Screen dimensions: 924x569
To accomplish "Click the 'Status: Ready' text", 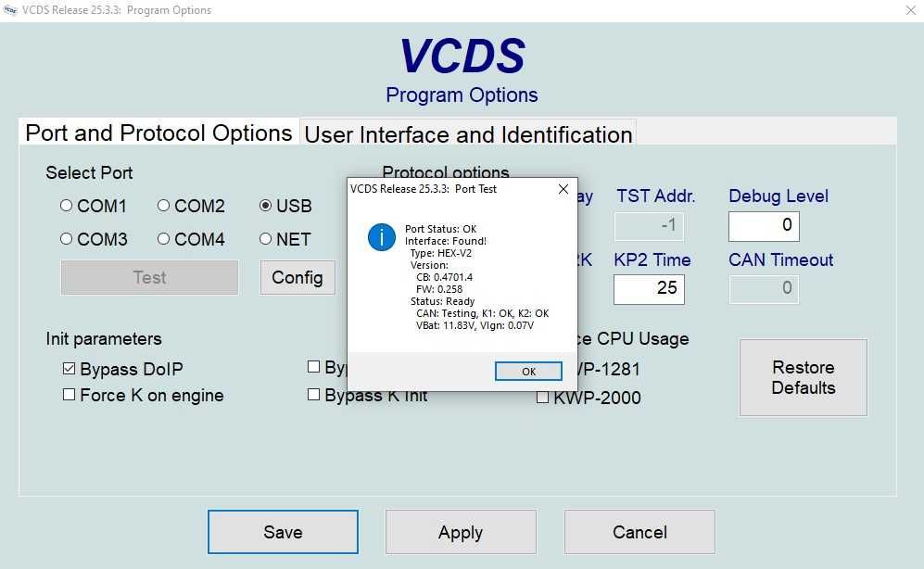I will (443, 301).
